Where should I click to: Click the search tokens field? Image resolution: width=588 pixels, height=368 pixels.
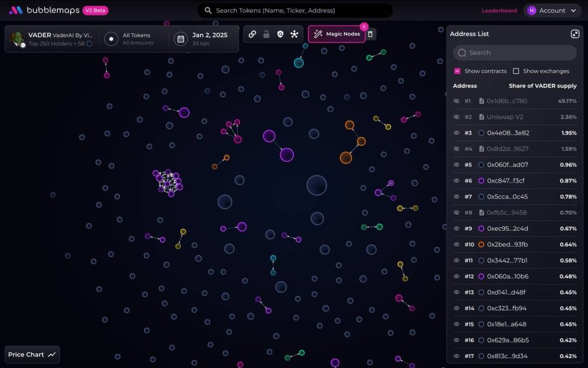295,10
